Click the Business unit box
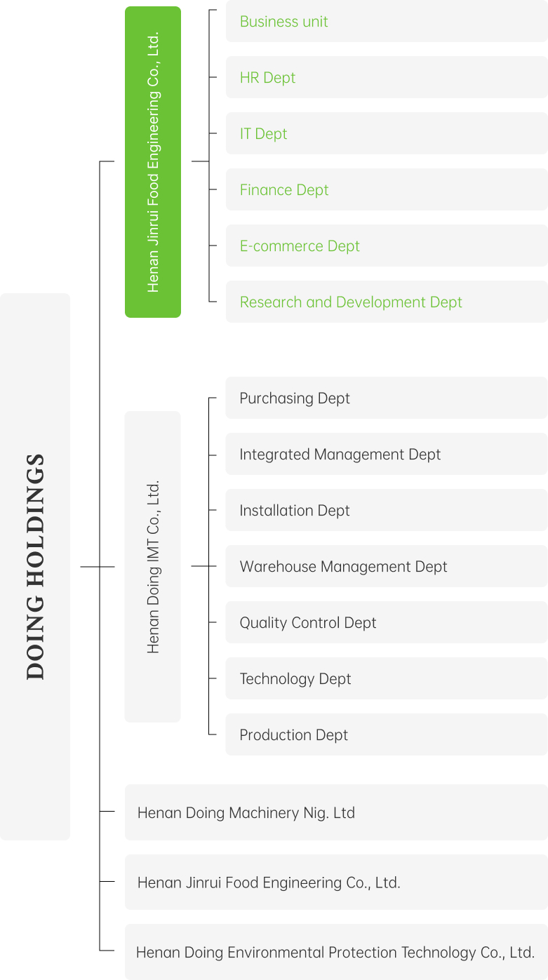Screen dimensions: 548x980 point(387,21)
